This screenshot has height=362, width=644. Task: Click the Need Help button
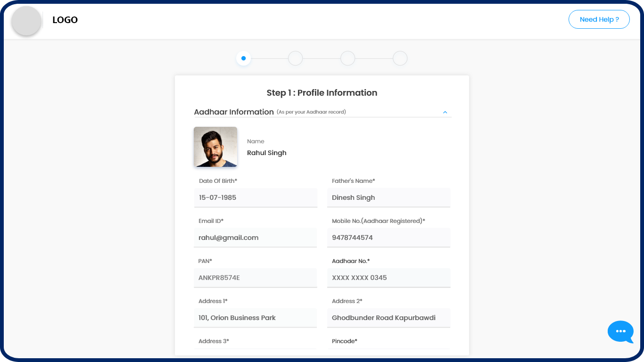[599, 19]
